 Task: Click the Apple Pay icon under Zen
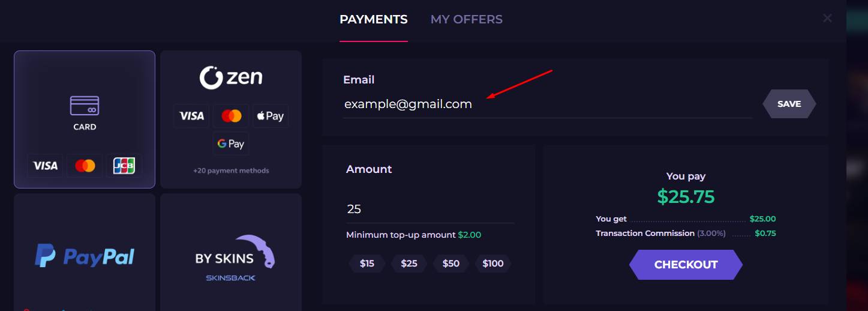pyautogui.click(x=269, y=116)
